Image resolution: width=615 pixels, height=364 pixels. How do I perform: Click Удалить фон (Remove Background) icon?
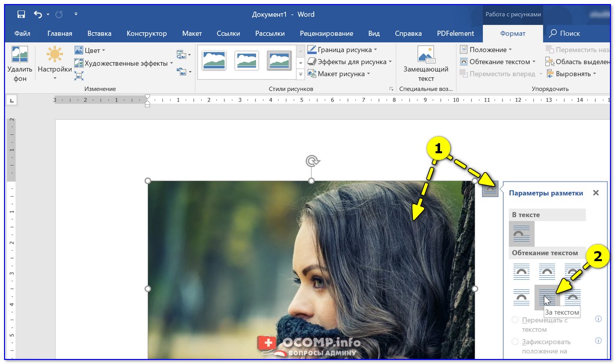pos(20,55)
